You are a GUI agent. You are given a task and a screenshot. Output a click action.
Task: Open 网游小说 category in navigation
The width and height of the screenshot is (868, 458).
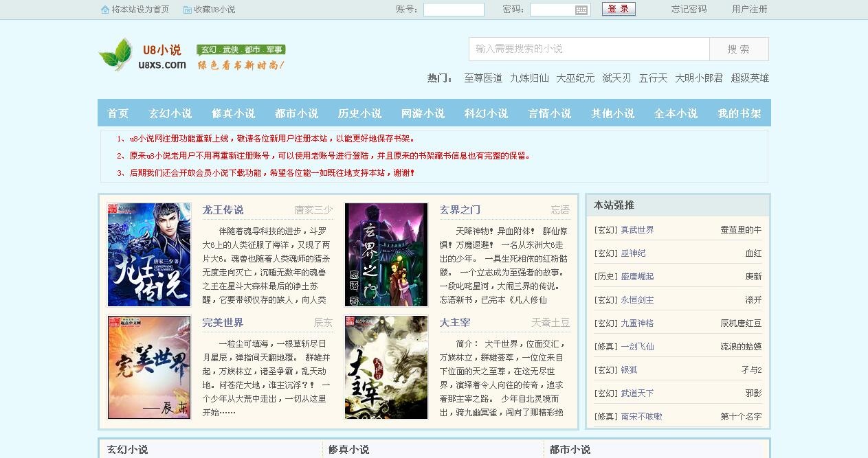tap(423, 113)
